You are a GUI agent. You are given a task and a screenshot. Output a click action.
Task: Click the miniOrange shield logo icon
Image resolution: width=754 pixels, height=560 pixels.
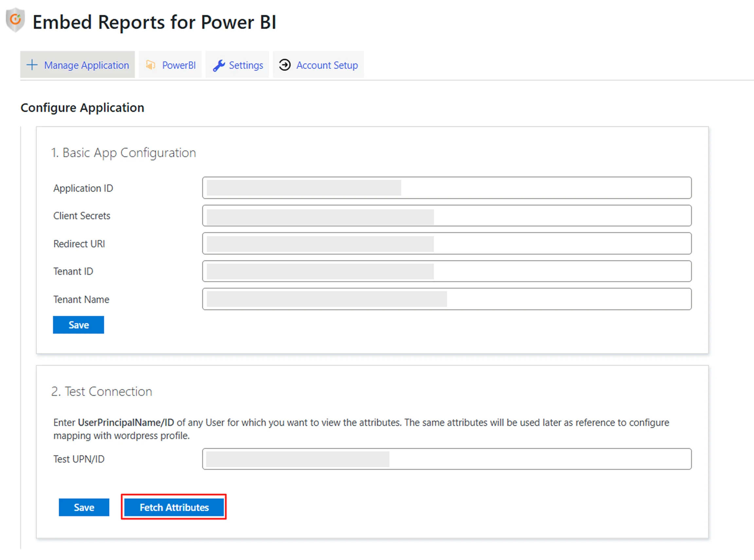[x=15, y=20]
